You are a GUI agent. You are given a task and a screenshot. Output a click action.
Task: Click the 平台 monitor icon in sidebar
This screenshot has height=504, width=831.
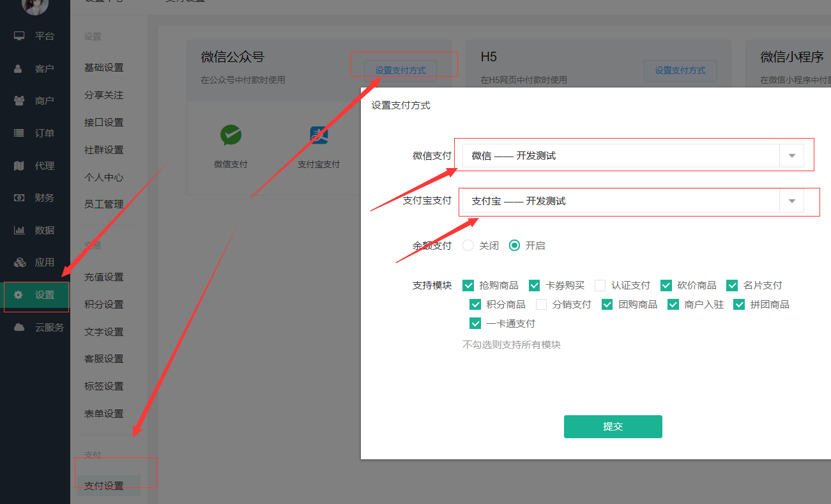click(19, 36)
